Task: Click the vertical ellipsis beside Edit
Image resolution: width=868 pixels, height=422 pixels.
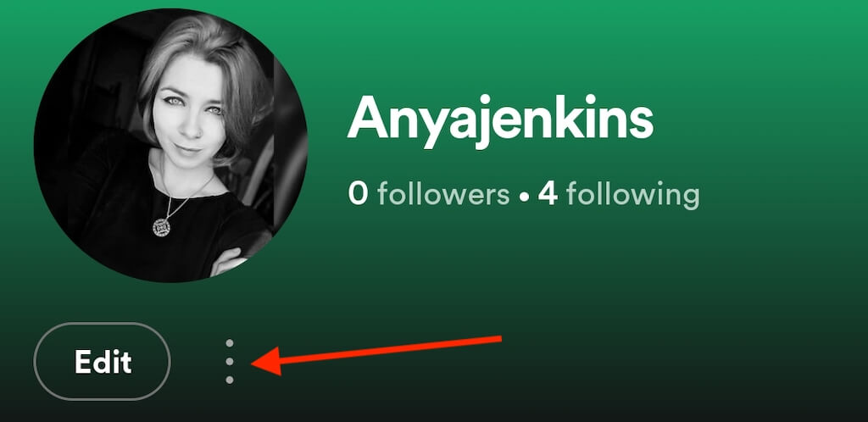Action: click(230, 361)
